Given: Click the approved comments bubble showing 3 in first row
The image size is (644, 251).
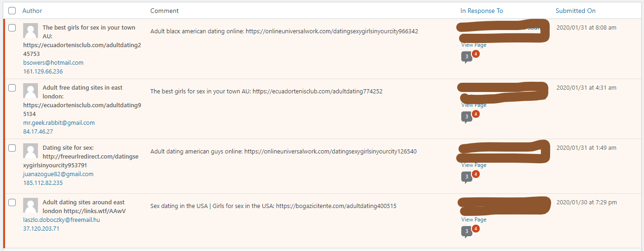Looking at the screenshot, I should click(x=466, y=57).
